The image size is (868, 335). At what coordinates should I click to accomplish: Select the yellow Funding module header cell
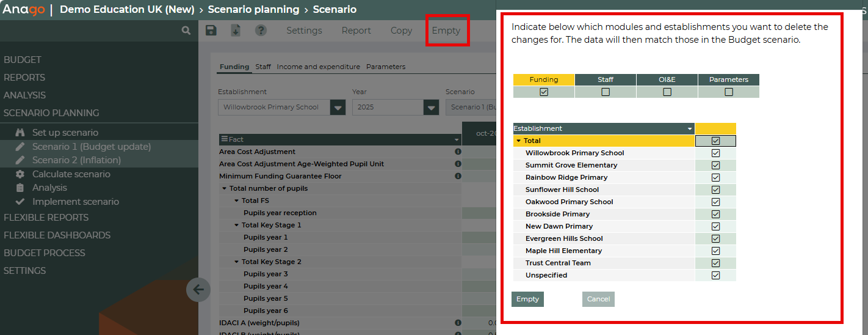point(543,79)
